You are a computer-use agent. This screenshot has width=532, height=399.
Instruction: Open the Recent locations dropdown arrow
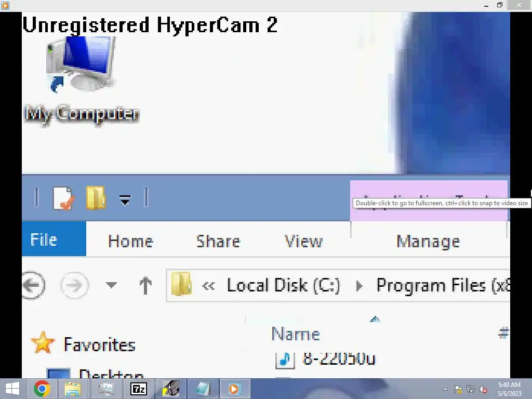point(111,285)
